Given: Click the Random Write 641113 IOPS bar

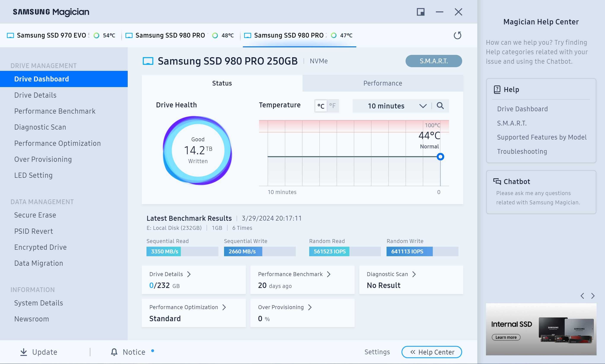Looking at the screenshot, I should (x=422, y=251).
